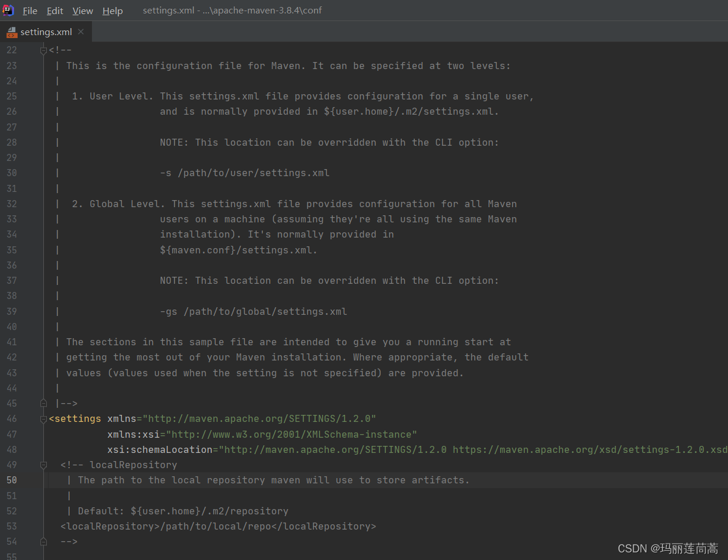The height and width of the screenshot is (560, 728).
Task: Click the IntelliJ IDEA logo icon
Action: 8,10
